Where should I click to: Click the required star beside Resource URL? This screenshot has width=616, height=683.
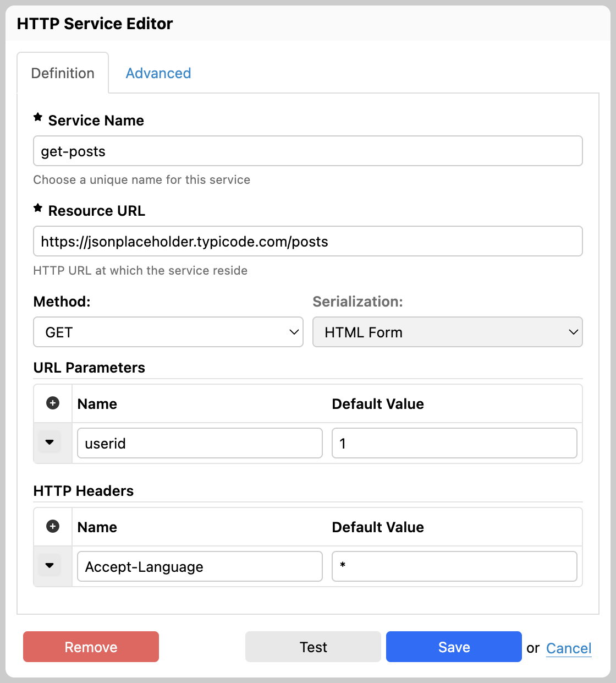click(38, 208)
